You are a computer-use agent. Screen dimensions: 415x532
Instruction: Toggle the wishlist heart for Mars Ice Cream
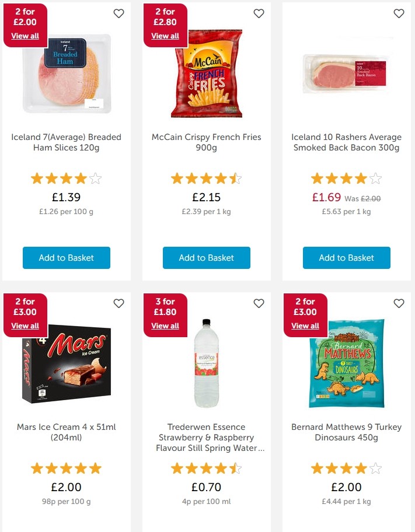[x=118, y=303]
